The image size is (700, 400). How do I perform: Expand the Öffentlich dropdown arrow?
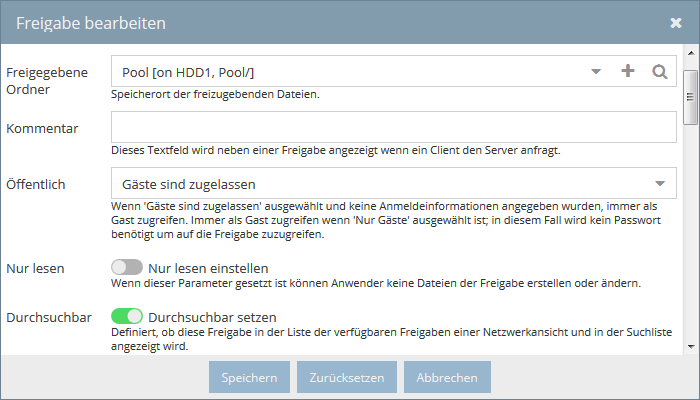660,183
